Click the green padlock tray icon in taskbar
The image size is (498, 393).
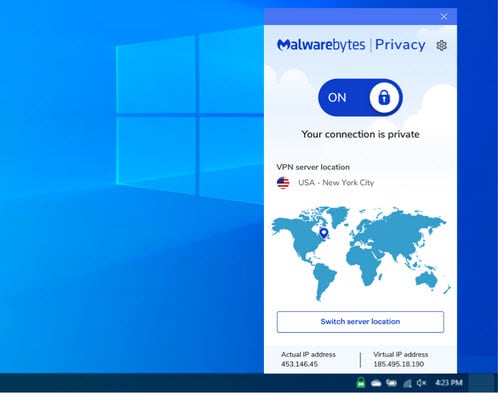[x=360, y=383]
